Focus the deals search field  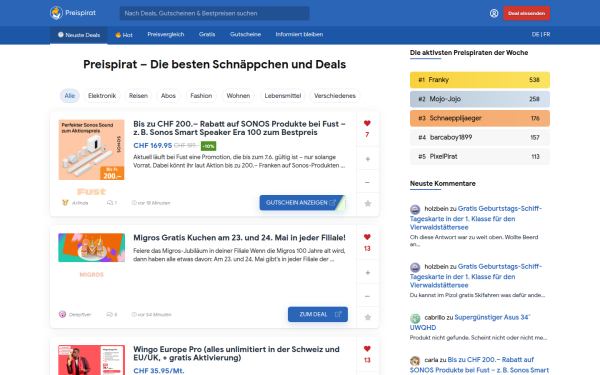[x=215, y=13]
